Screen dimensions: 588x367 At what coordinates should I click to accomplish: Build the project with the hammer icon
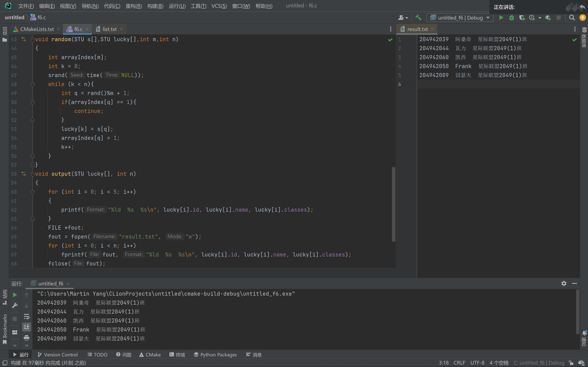(x=418, y=18)
